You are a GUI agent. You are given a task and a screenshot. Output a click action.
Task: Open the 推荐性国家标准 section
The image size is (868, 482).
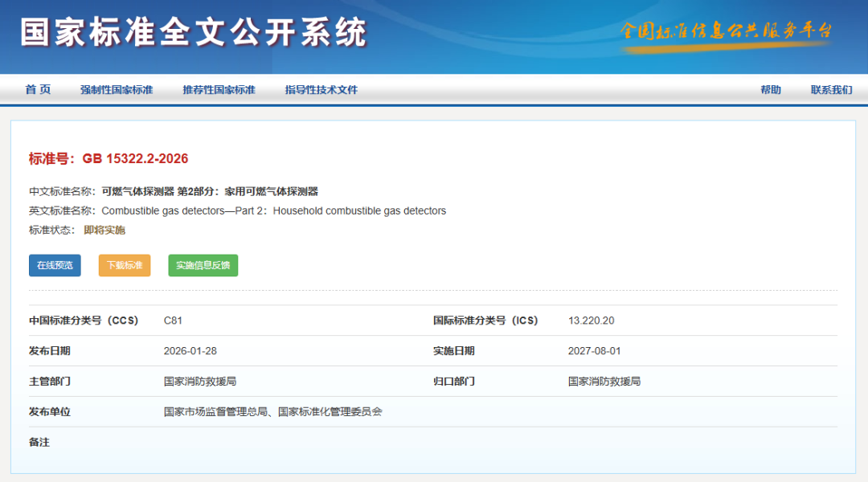point(217,90)
